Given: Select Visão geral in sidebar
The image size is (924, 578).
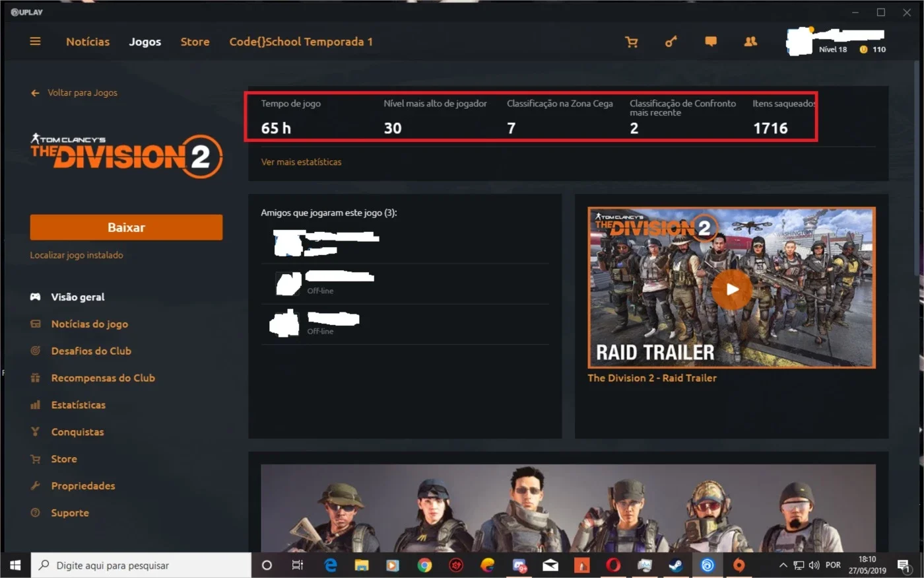Looking at the screenshot, I should (78, 297).
